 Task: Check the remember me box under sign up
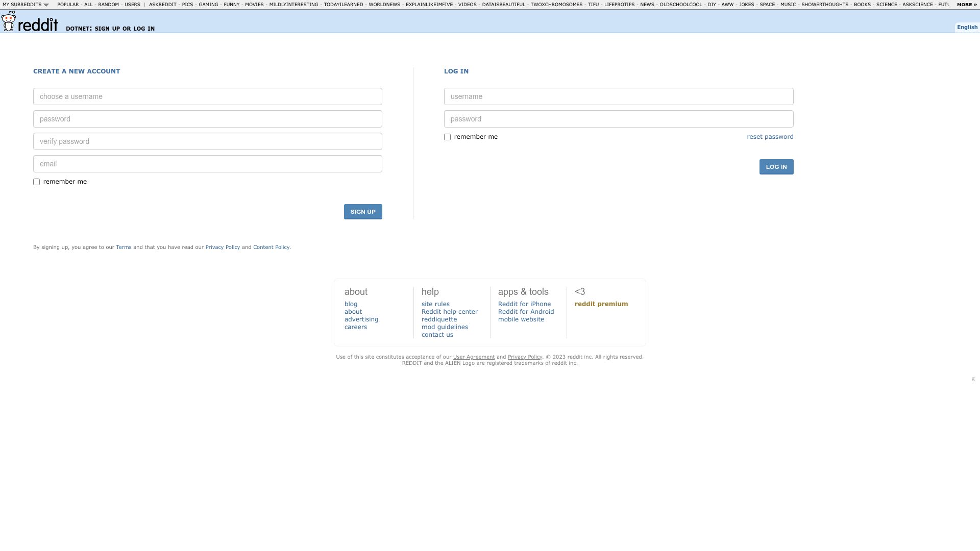point(36,182)
